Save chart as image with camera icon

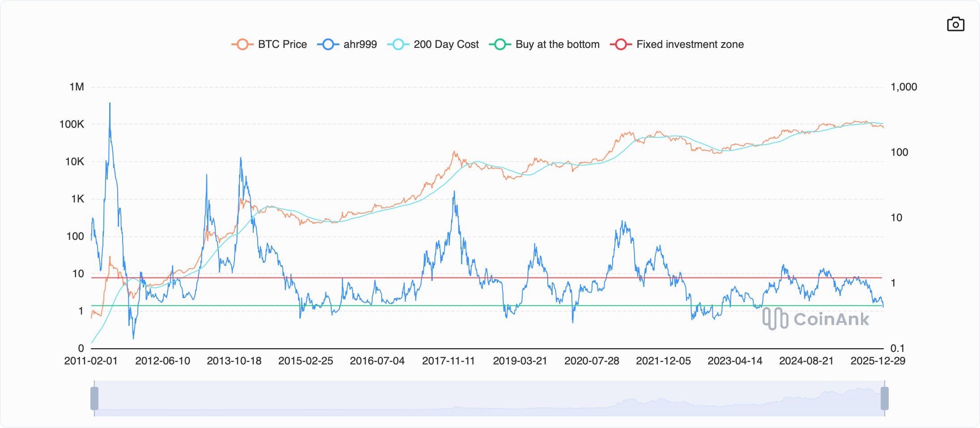pos(955,24)
